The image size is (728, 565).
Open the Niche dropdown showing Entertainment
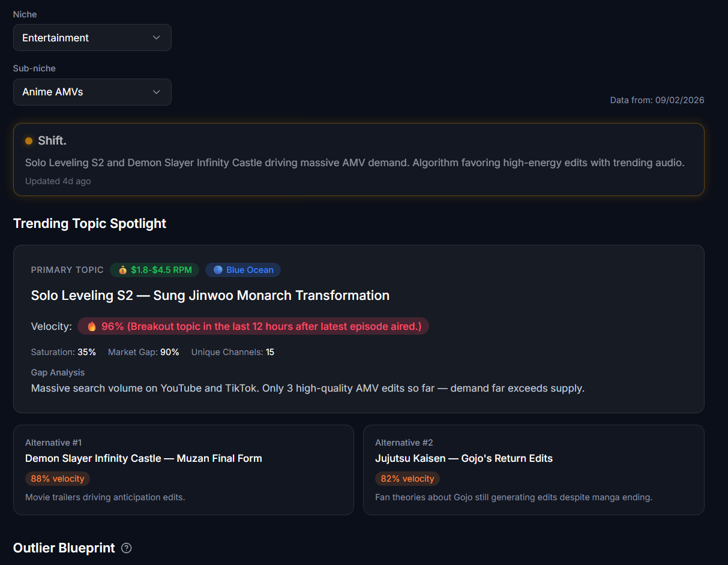(x=92, y=38)
